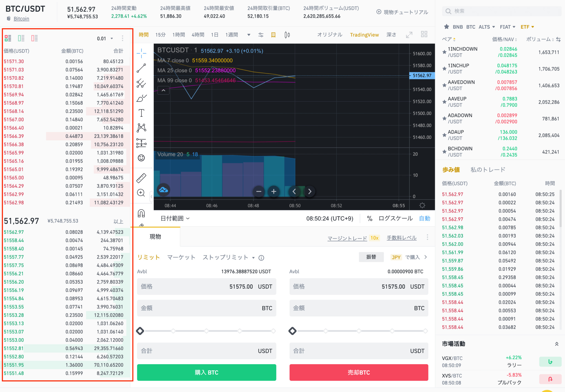This screenshot has width=565, height=392.
Task: Open the order book more options menu
Action: coord(122,38)
